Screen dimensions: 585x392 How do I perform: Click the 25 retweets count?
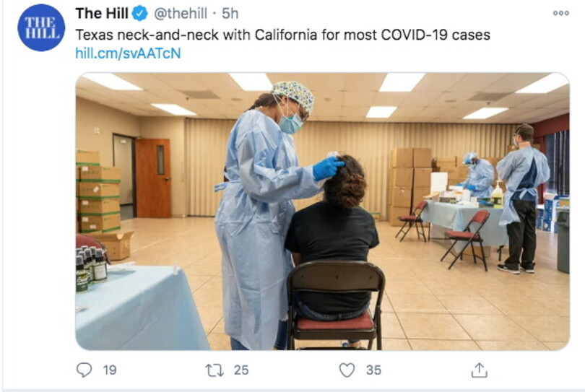[x=241, y=370]
